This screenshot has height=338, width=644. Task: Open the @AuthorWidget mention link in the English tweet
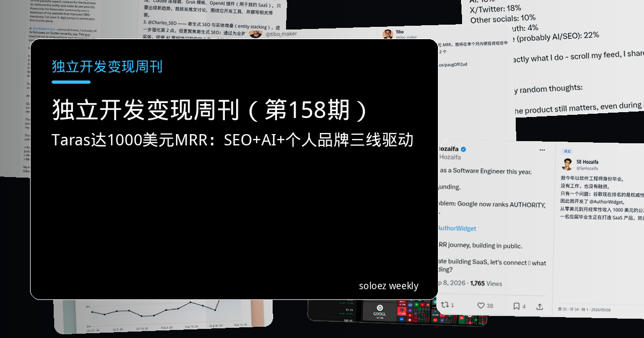click(457, 228)
